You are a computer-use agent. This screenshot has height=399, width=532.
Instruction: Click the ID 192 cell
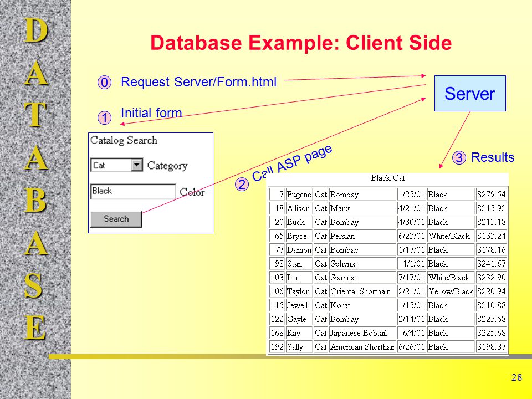tap(277, 347)
